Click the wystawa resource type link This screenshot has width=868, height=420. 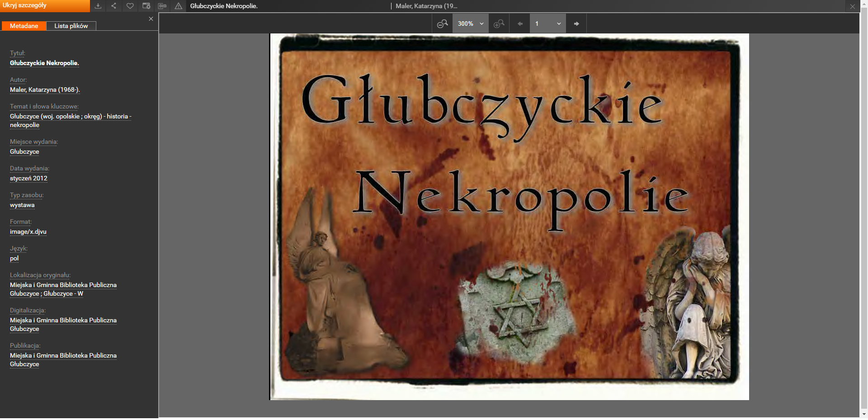point(22,205)
